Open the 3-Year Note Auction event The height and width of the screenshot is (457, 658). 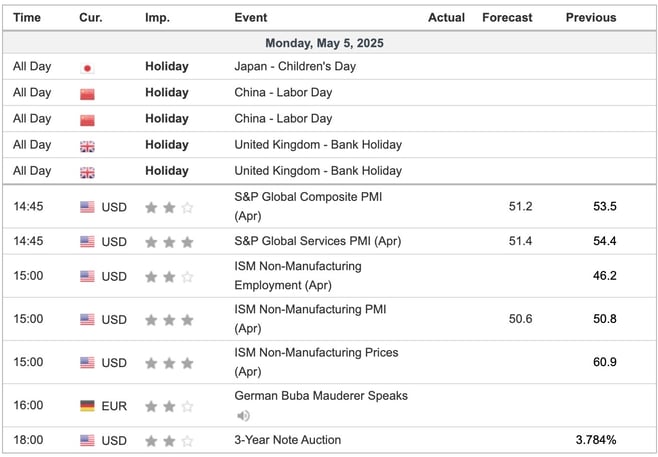[287, 440]
